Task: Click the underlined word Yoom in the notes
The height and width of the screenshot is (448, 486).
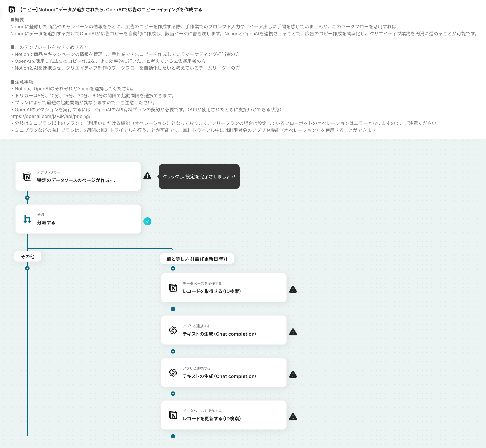Action: tap(84, 89)
